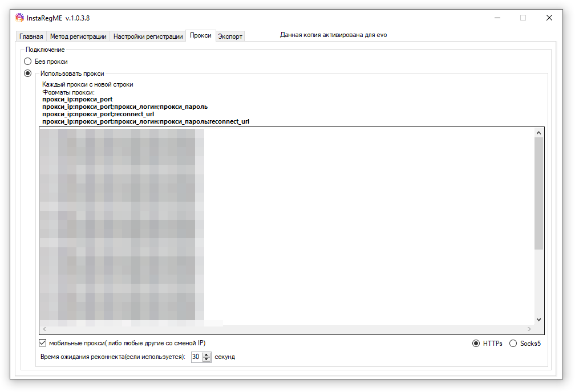Select the Прокси tab
Screen dimensions: 575x392
click(201, 35)
